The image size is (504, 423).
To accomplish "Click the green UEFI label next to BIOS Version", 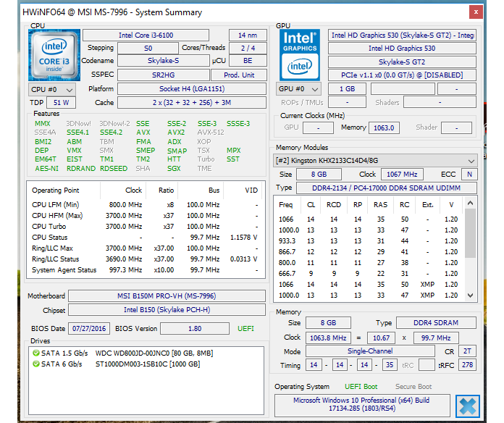I will point(245,329).
